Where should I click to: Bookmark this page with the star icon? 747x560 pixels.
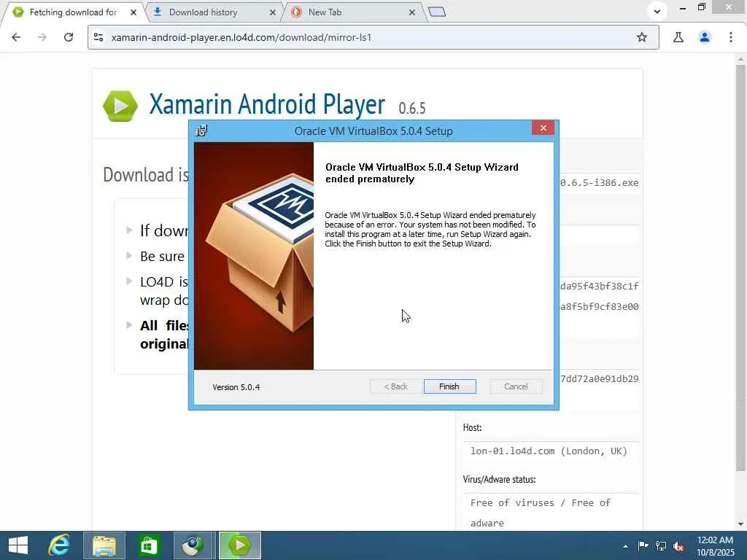coord(642,37)
